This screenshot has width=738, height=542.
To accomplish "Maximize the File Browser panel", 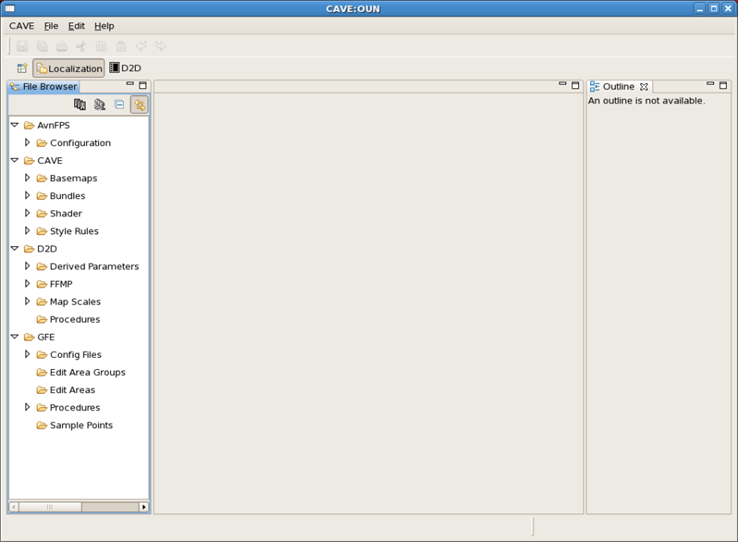I will tap(143, 85).
